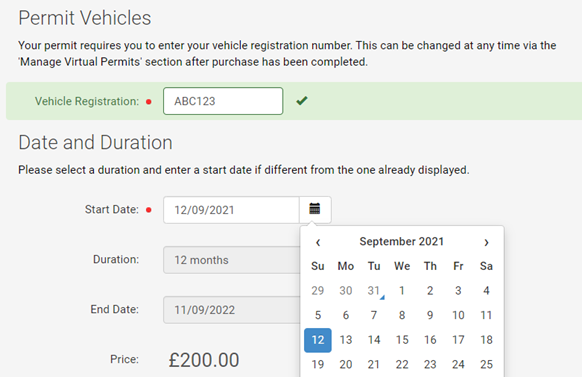
Task: Click the End Date field
Action: tap(232, 310)
